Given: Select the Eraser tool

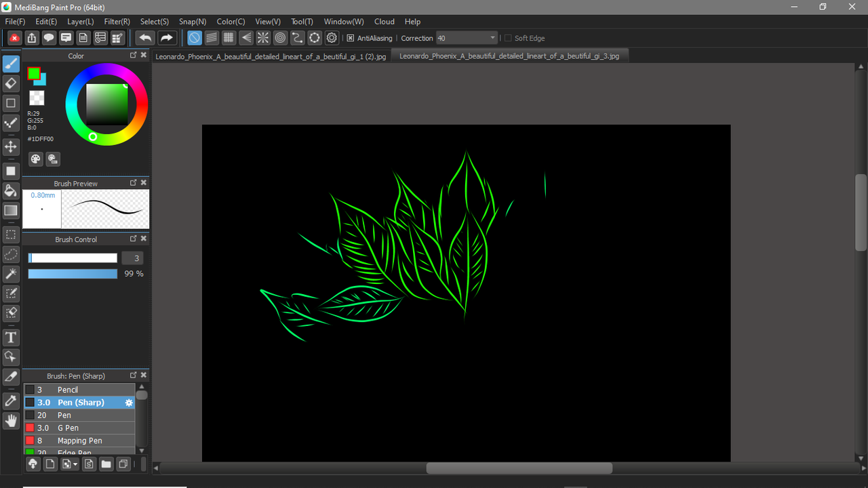Looking at the screenshot, I should click(x=11, y=83).
